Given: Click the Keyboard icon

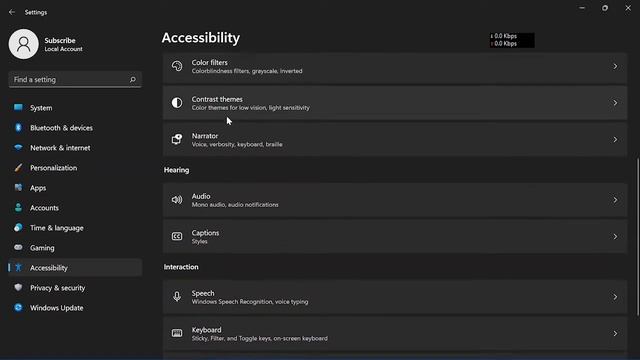Looking at the screenshot, I should pyautogui.click(x=177, y=333).
